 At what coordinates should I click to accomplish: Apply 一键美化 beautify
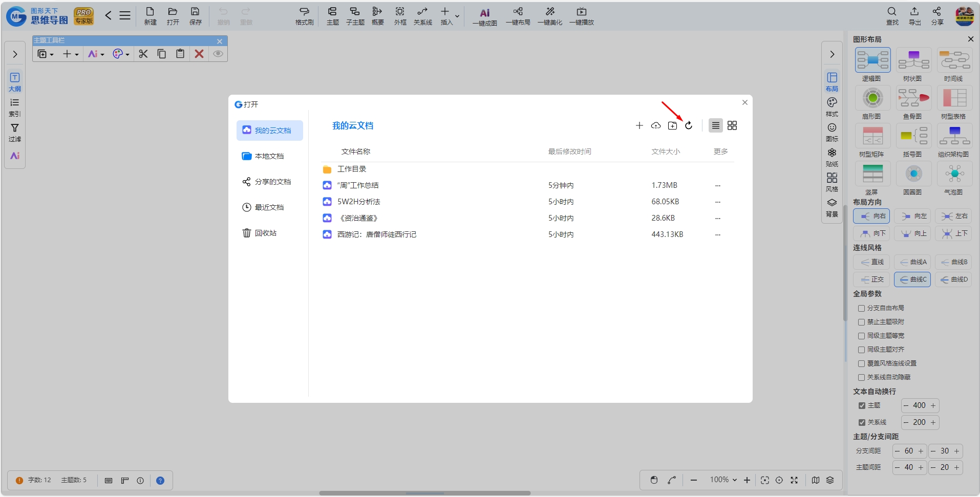tap(550, 16)
